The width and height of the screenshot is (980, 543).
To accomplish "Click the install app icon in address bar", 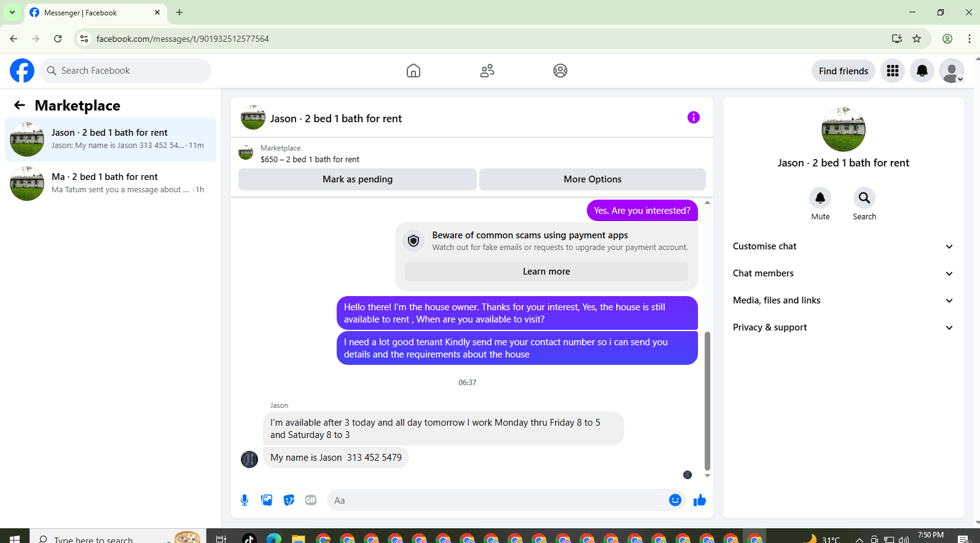I will [x=897, y=39].
